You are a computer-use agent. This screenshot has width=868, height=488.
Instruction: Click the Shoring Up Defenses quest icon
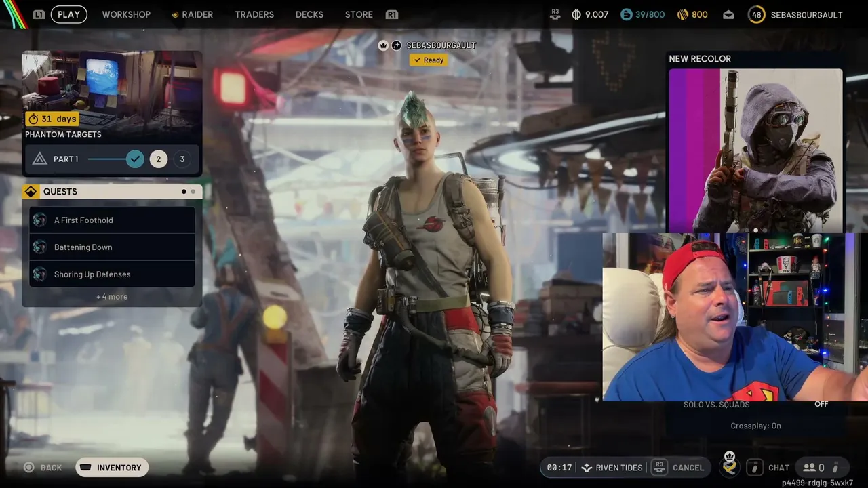(40, 274)
